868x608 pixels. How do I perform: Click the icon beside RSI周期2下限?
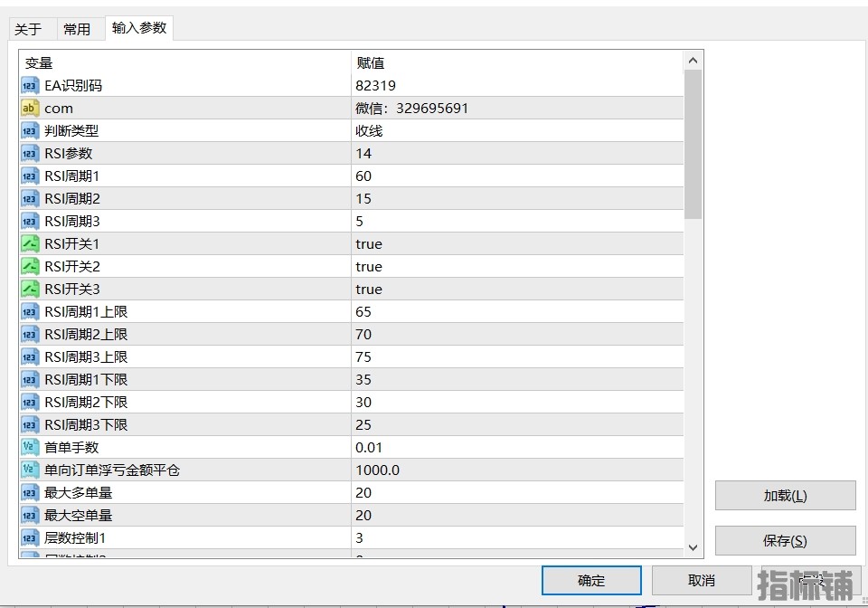[x=30, y=403]
